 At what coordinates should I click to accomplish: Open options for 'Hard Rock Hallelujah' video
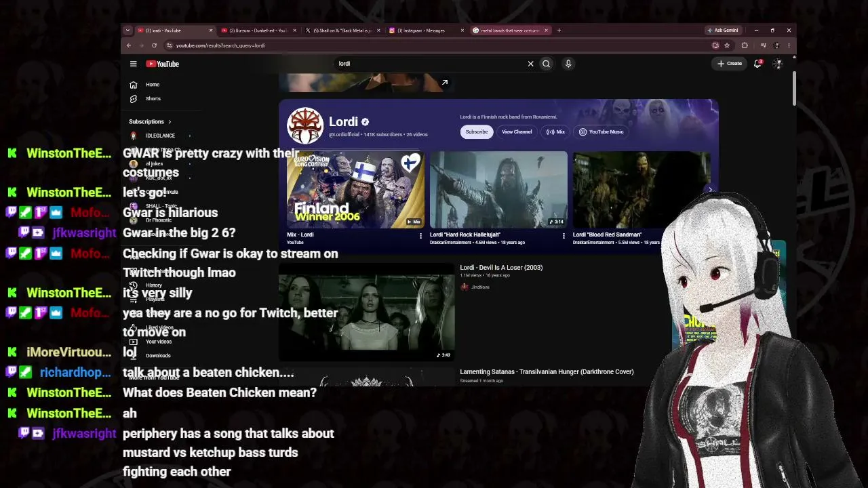tap(564, 236)
